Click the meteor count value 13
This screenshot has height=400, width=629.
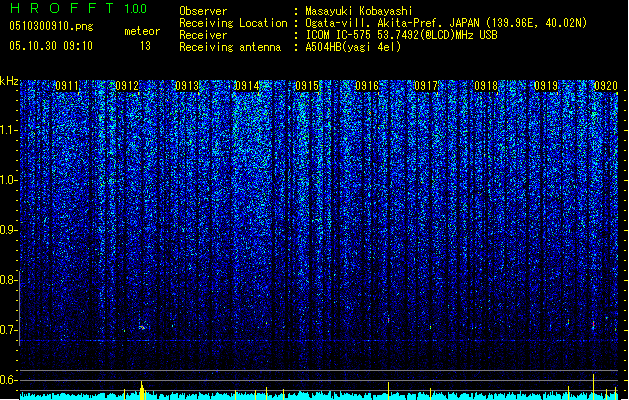click(145, 46)
